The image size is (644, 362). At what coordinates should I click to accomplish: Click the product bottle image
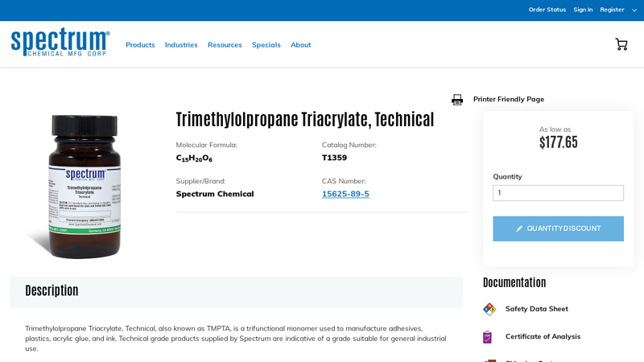pyautogui.click(x=85, y=187)
